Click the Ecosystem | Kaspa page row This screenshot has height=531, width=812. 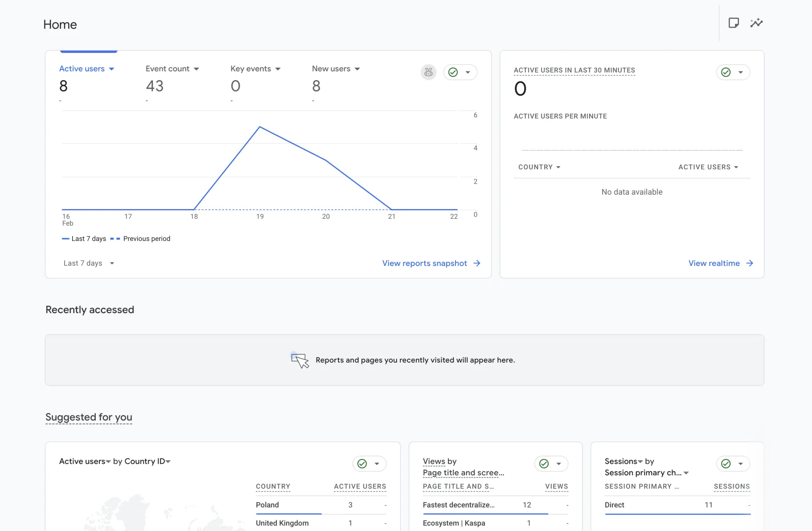496,523
